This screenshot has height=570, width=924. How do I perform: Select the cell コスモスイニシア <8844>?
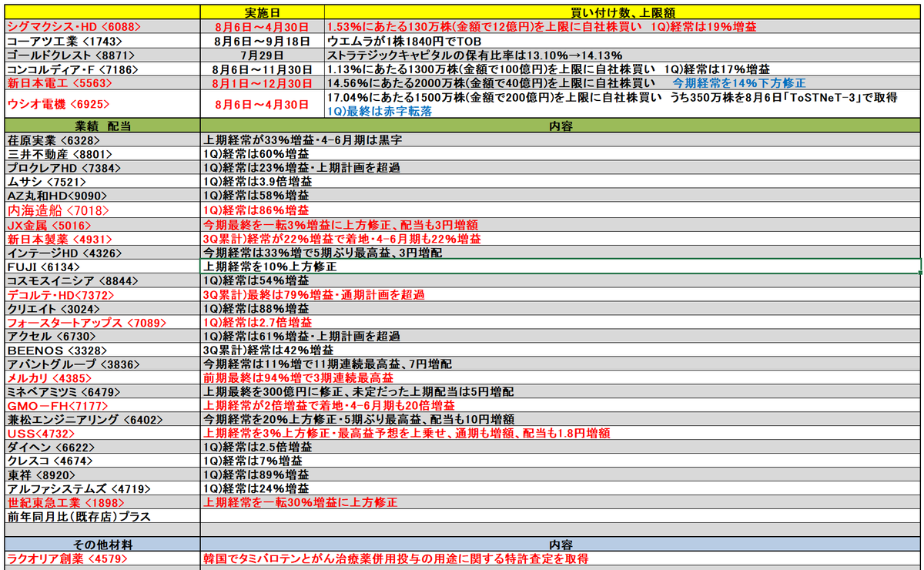102,280
